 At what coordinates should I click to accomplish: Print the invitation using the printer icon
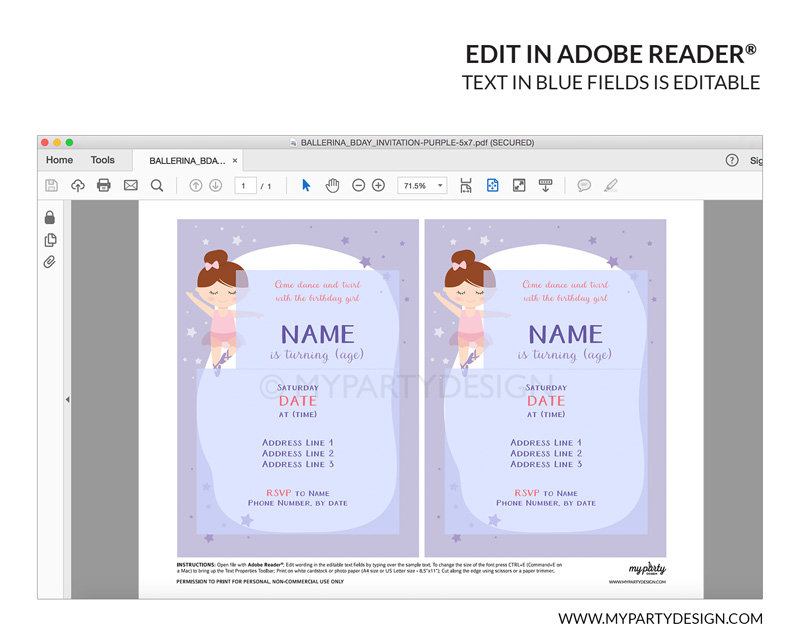pyautogui.click(x=104, y=185)
